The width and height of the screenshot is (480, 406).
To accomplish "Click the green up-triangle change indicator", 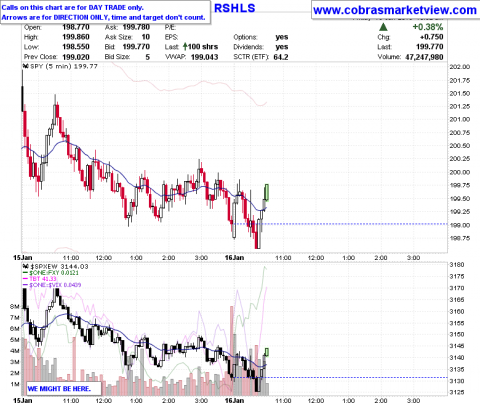I will click(383, 27).
